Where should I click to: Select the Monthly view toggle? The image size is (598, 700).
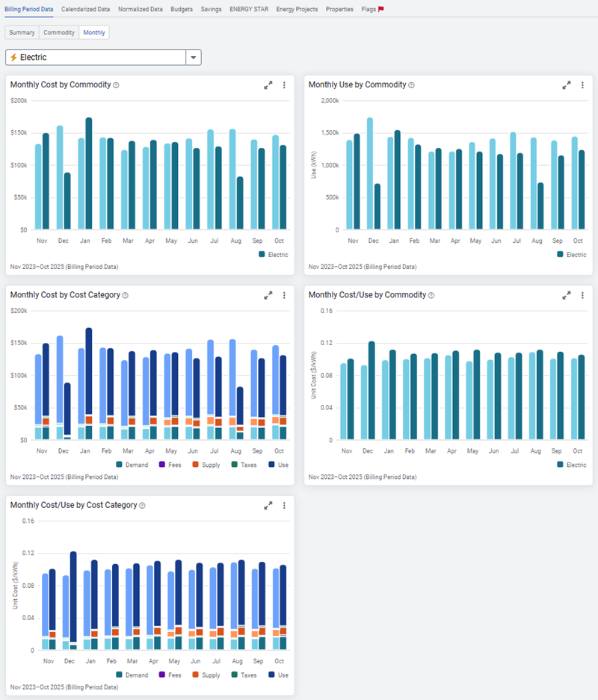pos(94,33)
